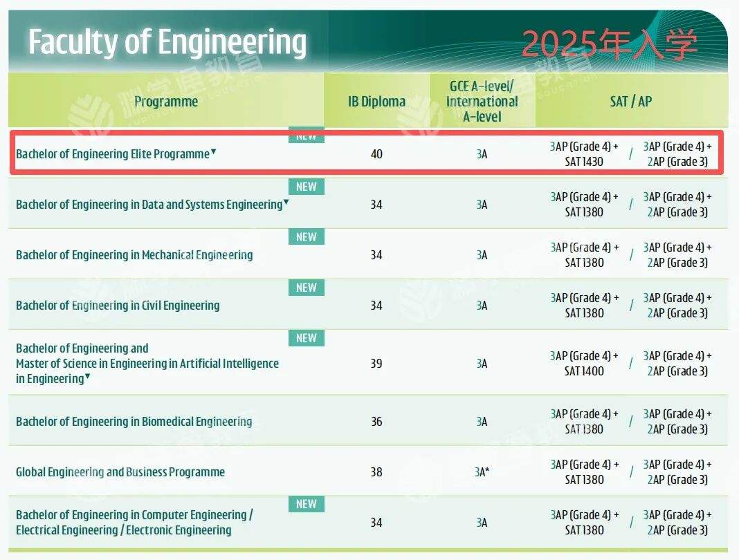Click the triangle marker after Elite Programme

tap(214, 151)
